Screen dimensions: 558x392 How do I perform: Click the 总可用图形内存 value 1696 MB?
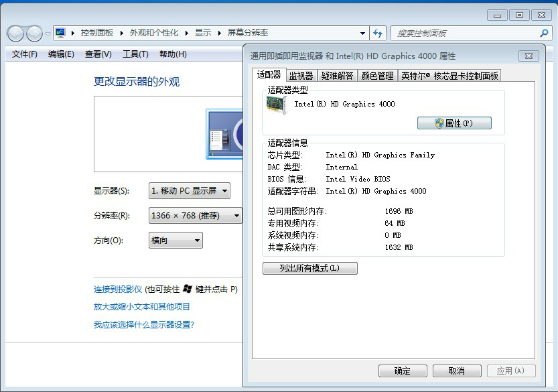(x=399, y=211)
